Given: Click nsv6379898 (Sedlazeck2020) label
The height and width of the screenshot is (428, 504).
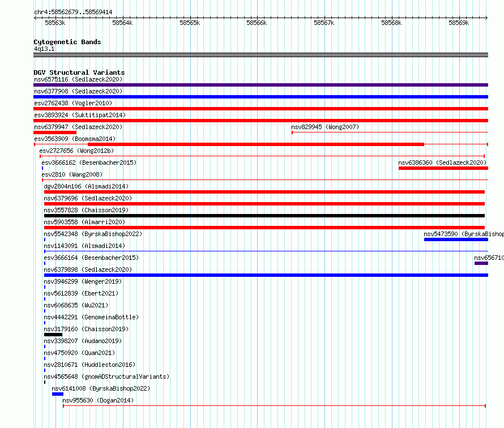Looking at the screenshot, I should [88, 269].
